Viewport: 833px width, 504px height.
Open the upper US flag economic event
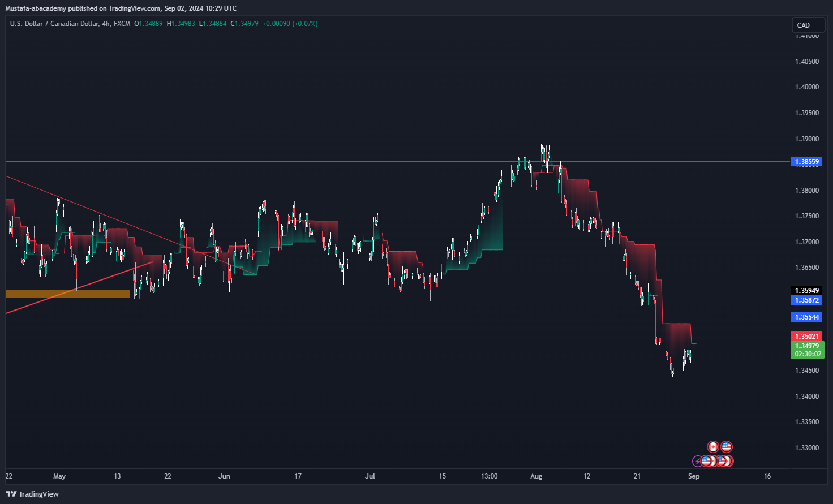(726, 447)
